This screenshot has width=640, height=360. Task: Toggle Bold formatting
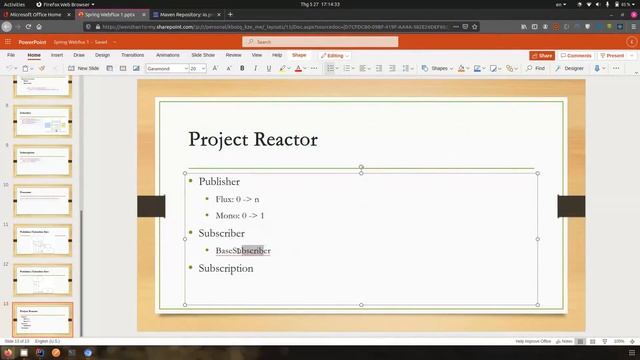(242, 69)
